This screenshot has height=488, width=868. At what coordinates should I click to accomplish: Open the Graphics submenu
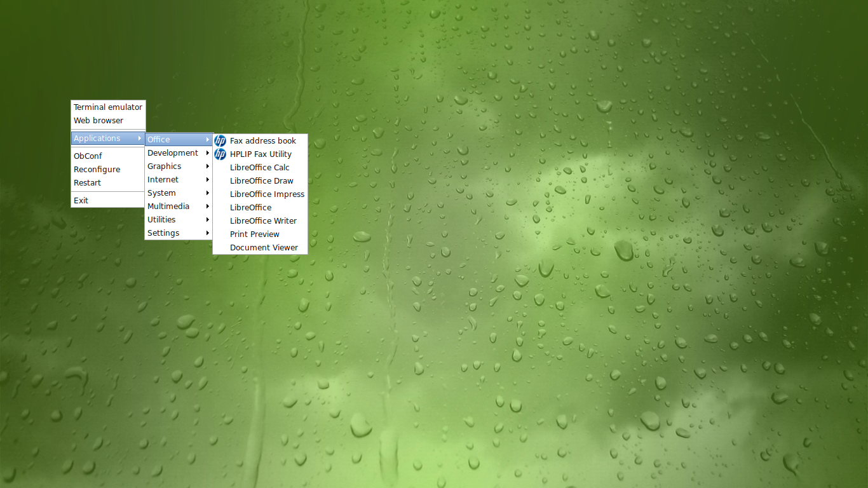(x=179, y=166)
